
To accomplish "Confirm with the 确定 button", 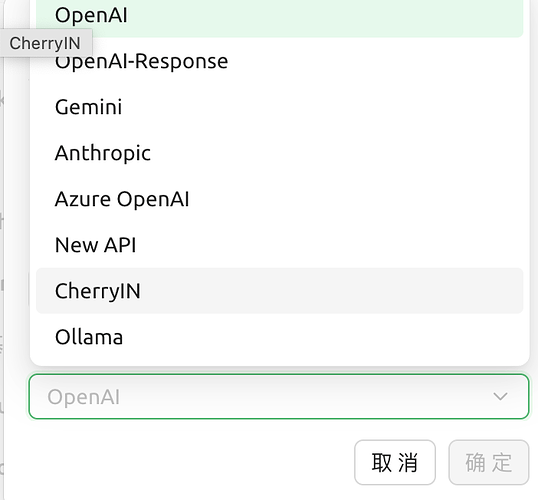I will (489, 462).
